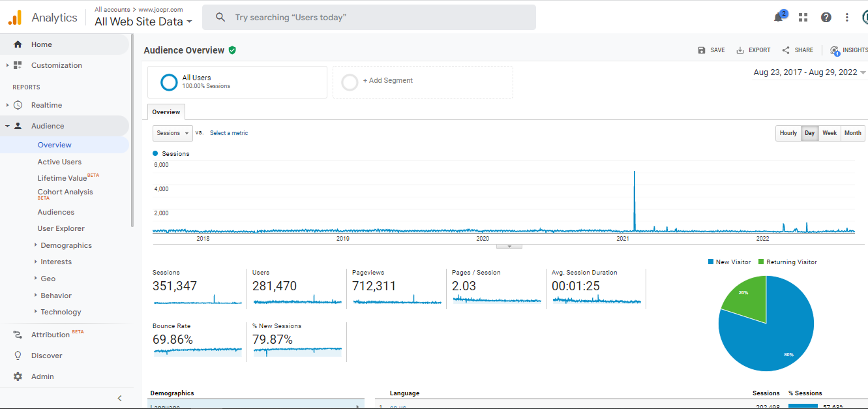This screenshot has height=409, width=868.
Task: Open Lifetime Value report
Action: (62, 178)
